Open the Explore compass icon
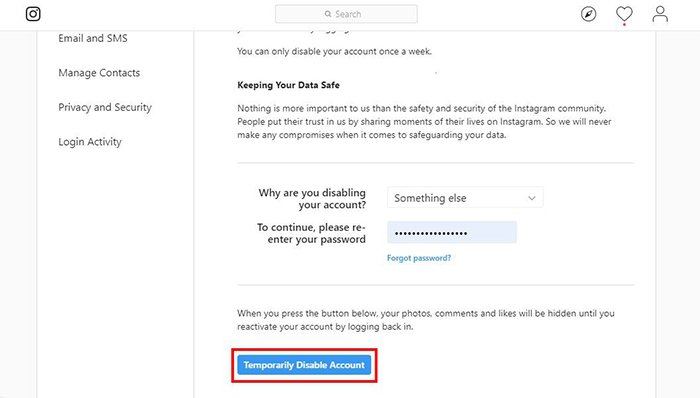700x398 pixels. pyautogui.click(x=588, y=14)
